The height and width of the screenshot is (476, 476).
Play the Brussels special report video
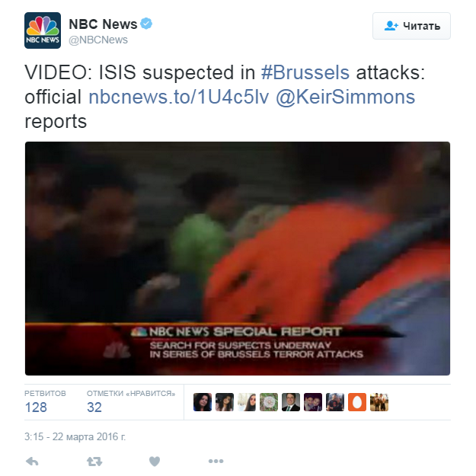tap(238, 258)
